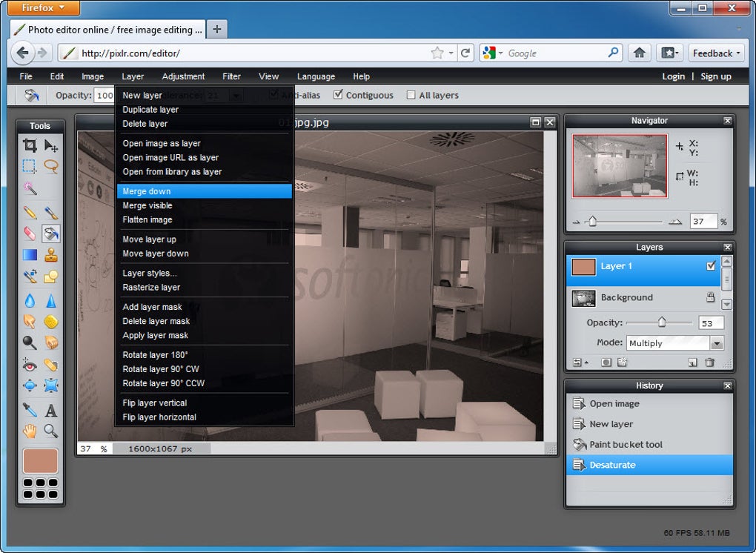The image size is (756, 553).
Task: Open the Filter menu
Action: point(231,76)
